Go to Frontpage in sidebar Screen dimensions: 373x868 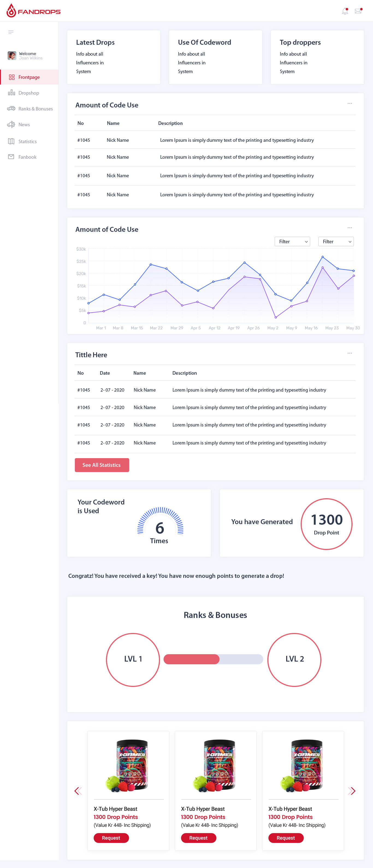(29, 77)
